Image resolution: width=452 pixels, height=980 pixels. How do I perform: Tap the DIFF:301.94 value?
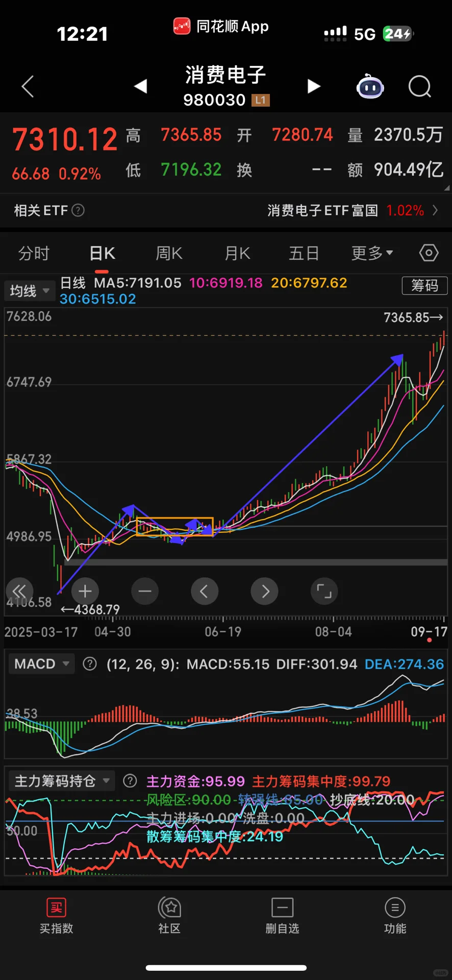(317, 664)
